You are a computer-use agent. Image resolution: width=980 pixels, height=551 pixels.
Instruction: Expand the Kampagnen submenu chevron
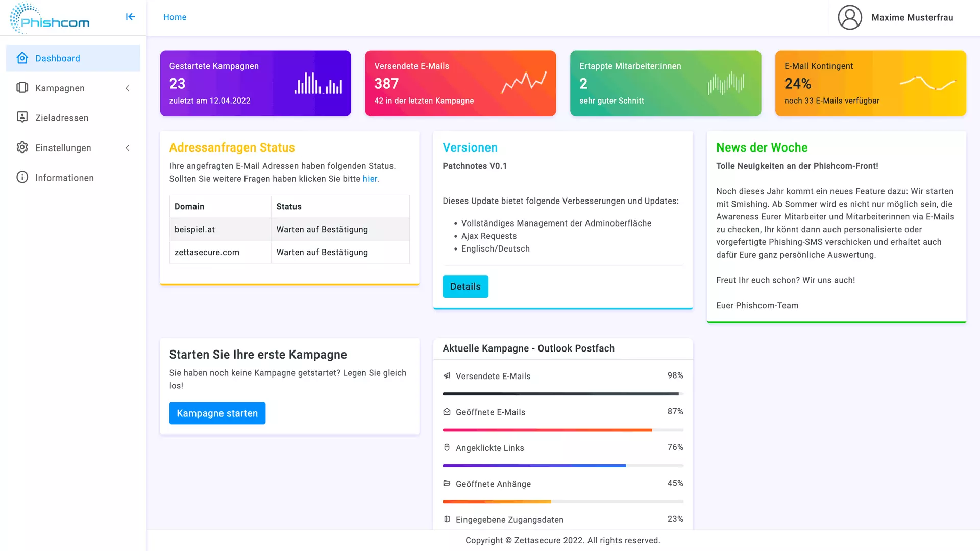(x=128, y=88)
